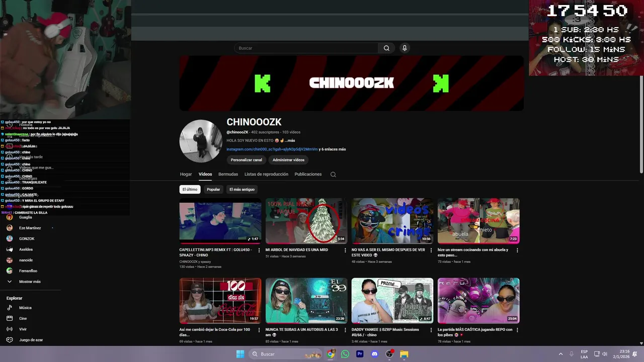Switch to the Hogar tab
This screenshot has width=644, height=362.
(186, 174)
